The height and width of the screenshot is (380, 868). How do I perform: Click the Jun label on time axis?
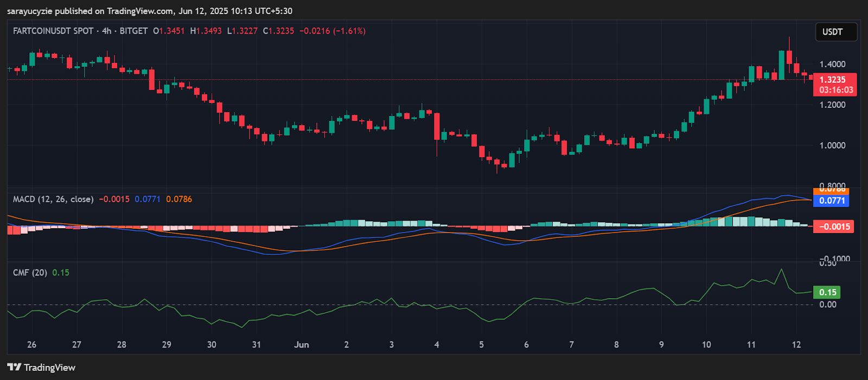tap(301, 345)
